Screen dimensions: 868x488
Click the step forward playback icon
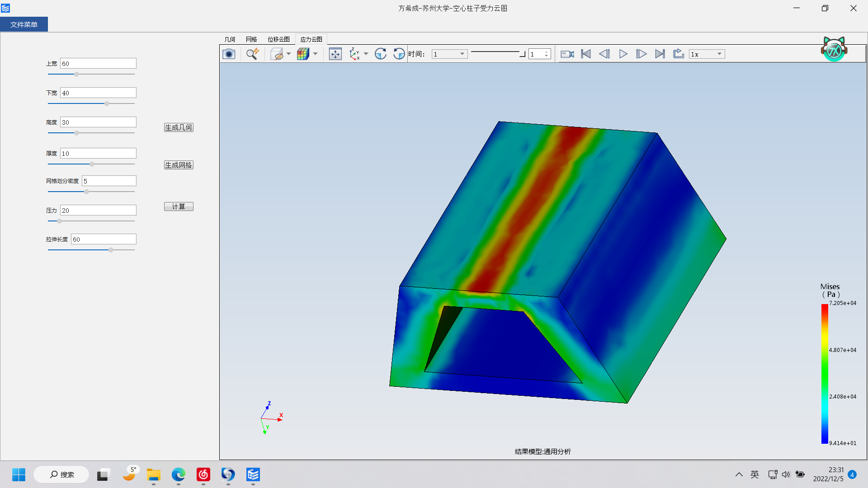pyautogui.click(x=641, y=54)
